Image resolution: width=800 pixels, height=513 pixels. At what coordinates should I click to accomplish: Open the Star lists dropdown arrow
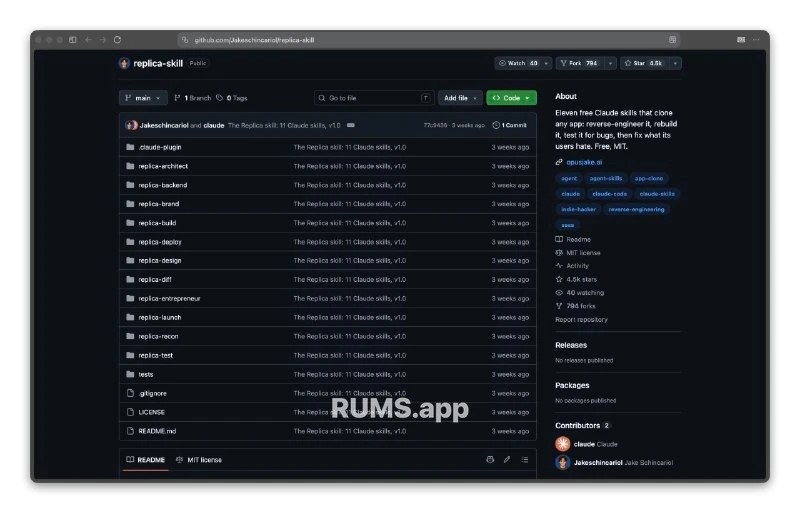point(676,63)
